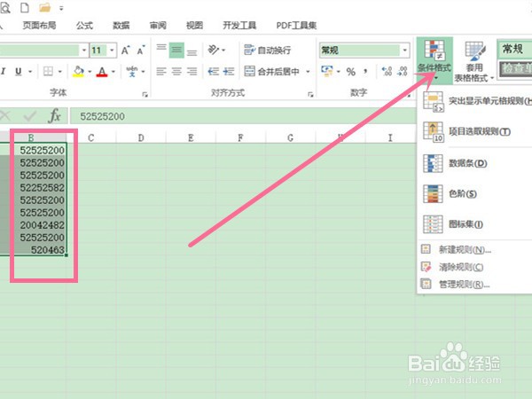Apply cell borders icon
The image size is (532, 399).
[48, 71]
